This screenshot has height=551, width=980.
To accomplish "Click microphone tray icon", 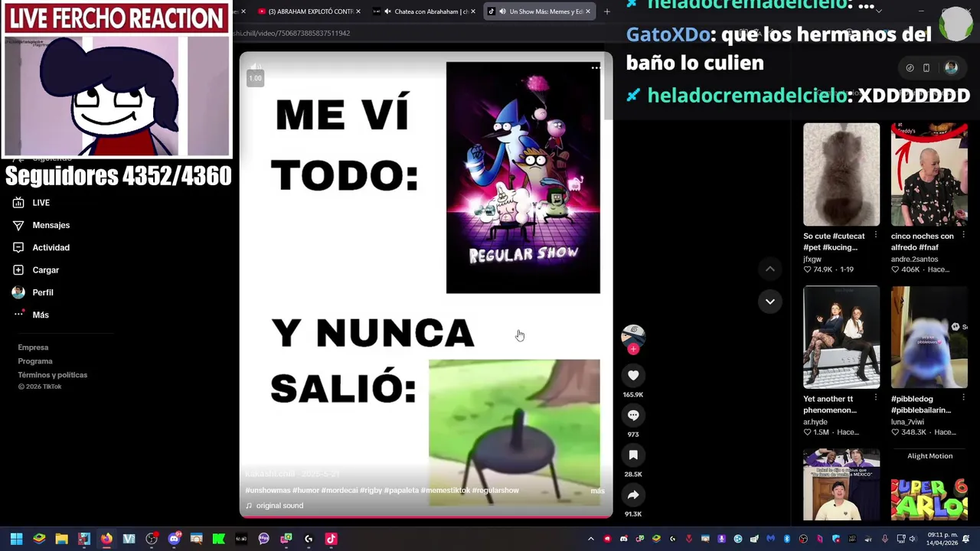I will 884,539.
